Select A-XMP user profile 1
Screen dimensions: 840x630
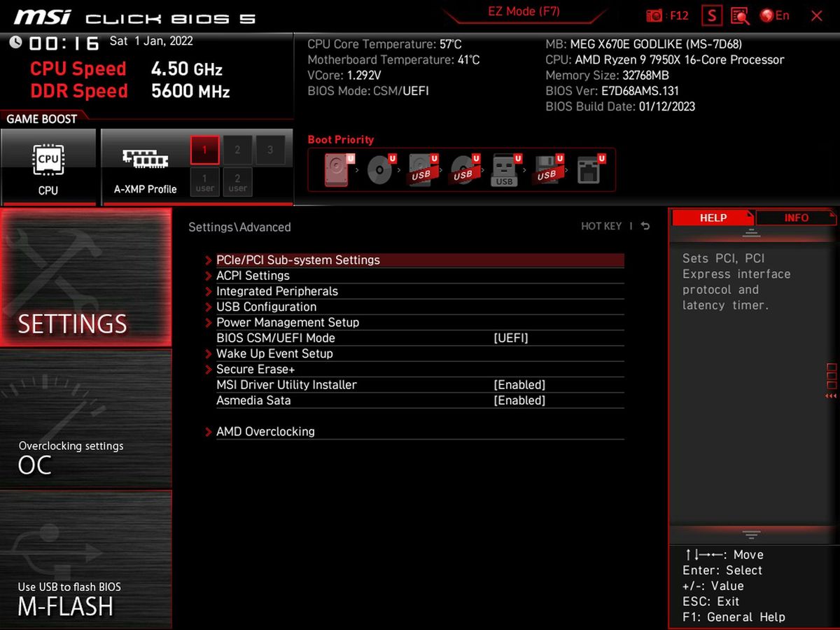[x=205, y=182]
